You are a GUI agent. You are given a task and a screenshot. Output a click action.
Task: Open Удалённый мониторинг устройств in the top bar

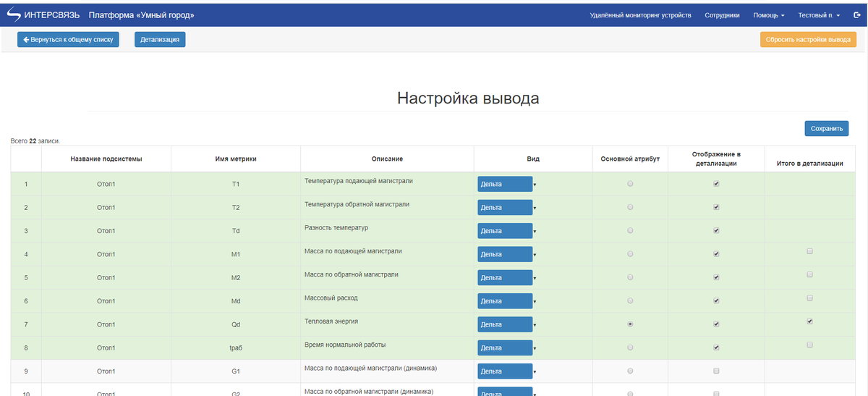(x=640, y=15)
